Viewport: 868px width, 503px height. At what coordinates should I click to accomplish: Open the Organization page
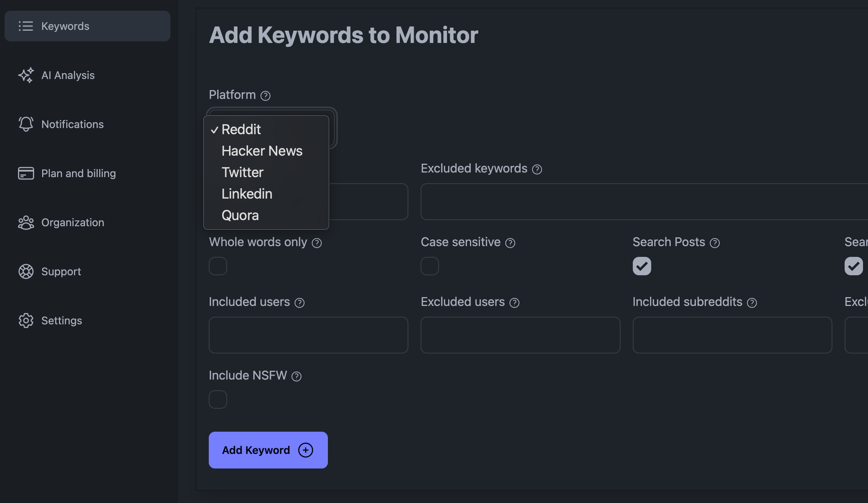pyautogui.click(x=87, y=222)
